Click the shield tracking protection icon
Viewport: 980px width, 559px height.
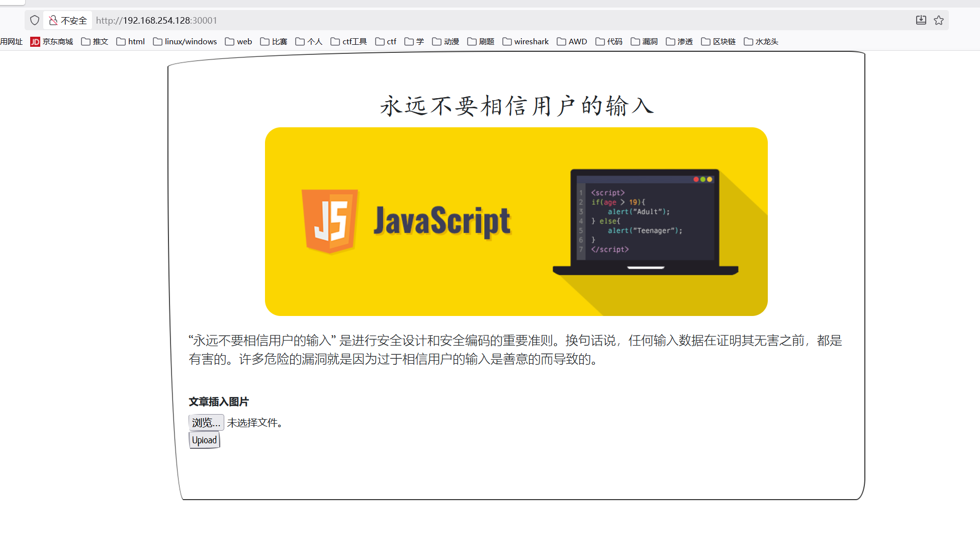[x=35, y=20]
